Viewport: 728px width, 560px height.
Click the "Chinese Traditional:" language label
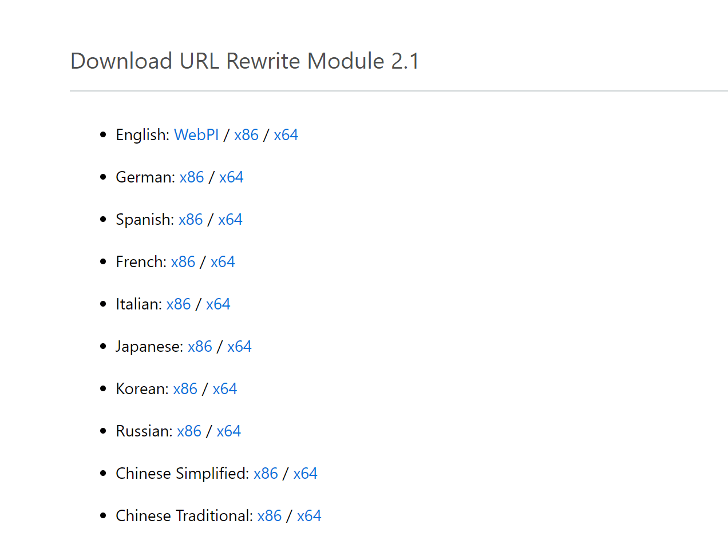click(x=184, y=516)
